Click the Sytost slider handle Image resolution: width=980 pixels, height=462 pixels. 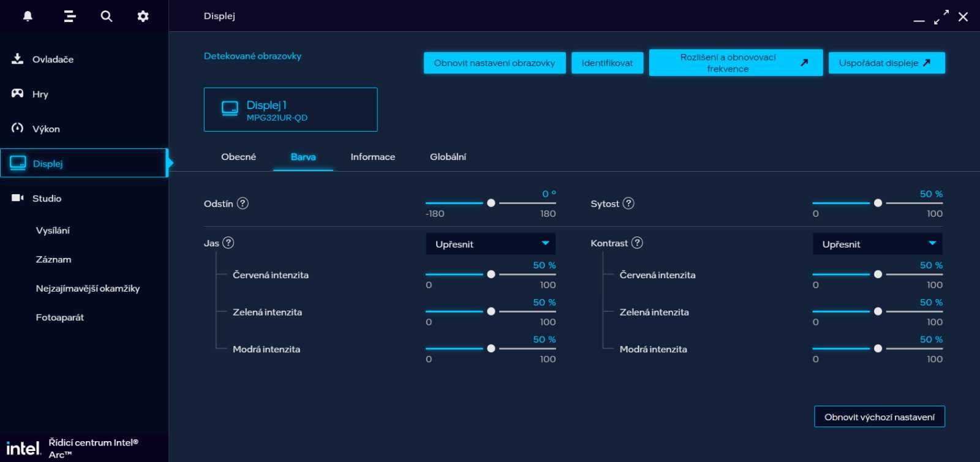pos(878,203)
